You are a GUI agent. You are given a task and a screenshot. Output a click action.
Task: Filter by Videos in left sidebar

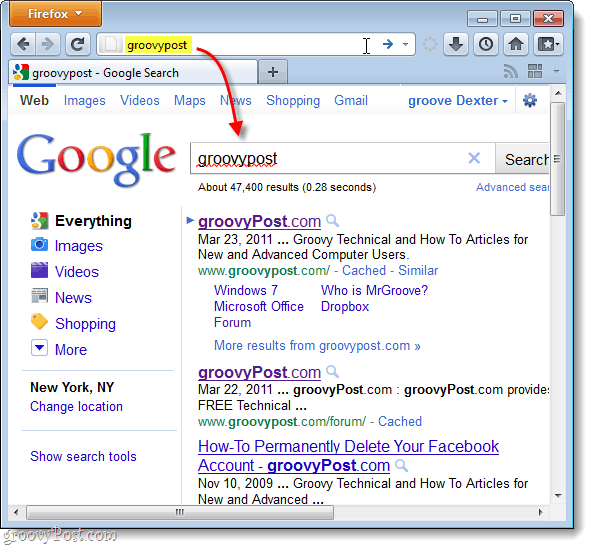click(77, 272)
